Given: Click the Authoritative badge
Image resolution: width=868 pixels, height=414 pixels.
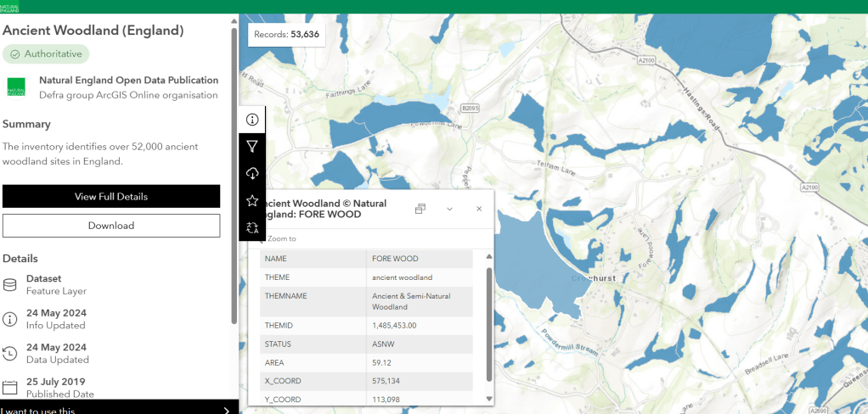Looking at the screenshot, I should 47,54.
